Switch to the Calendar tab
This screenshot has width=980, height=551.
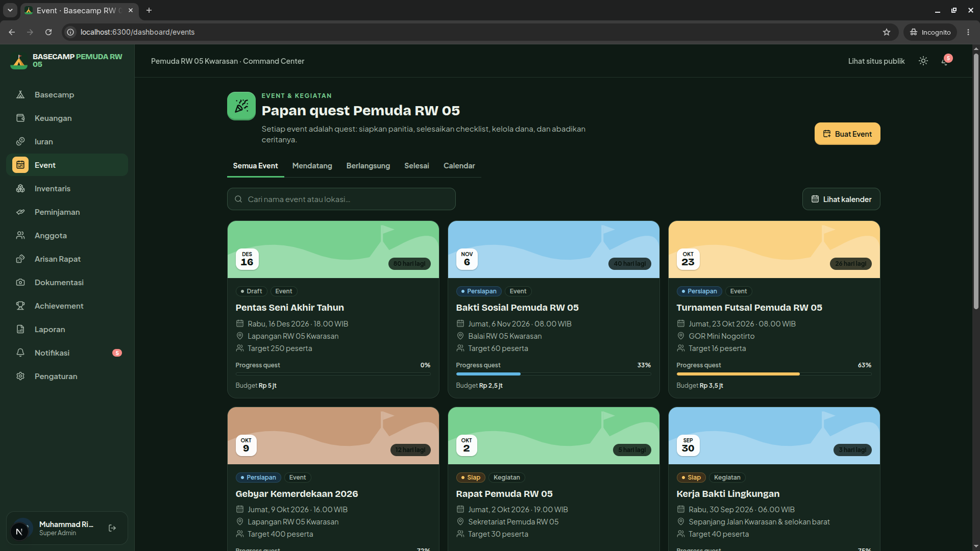459,166
